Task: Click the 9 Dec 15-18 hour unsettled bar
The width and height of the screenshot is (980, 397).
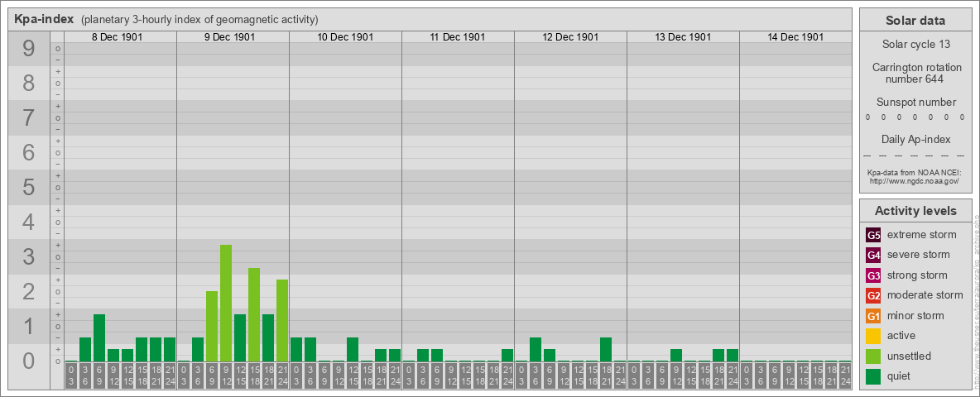Action: coord(254,314)
